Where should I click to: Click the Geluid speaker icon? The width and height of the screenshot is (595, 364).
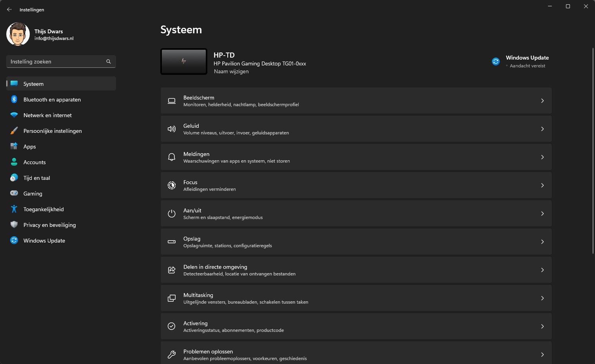click(172, 129)
